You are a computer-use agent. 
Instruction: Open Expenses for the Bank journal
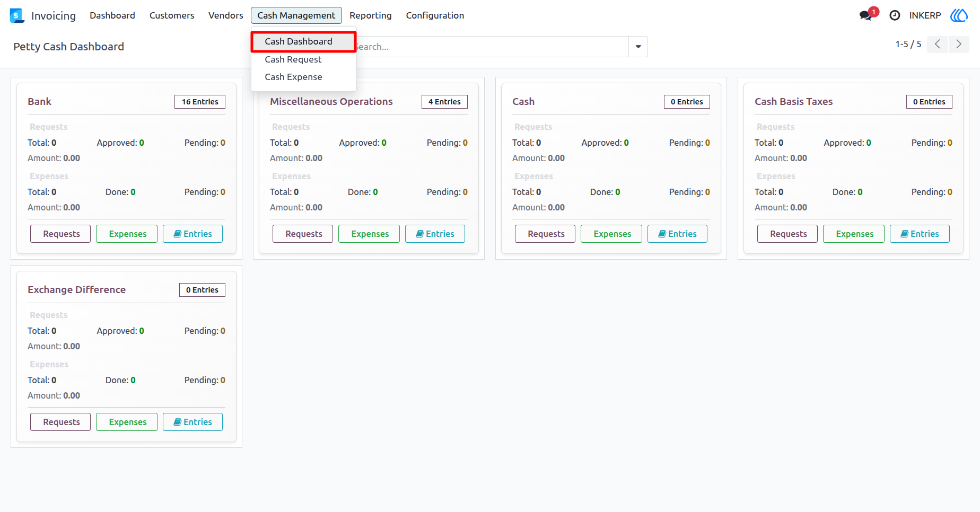[127, 234]
